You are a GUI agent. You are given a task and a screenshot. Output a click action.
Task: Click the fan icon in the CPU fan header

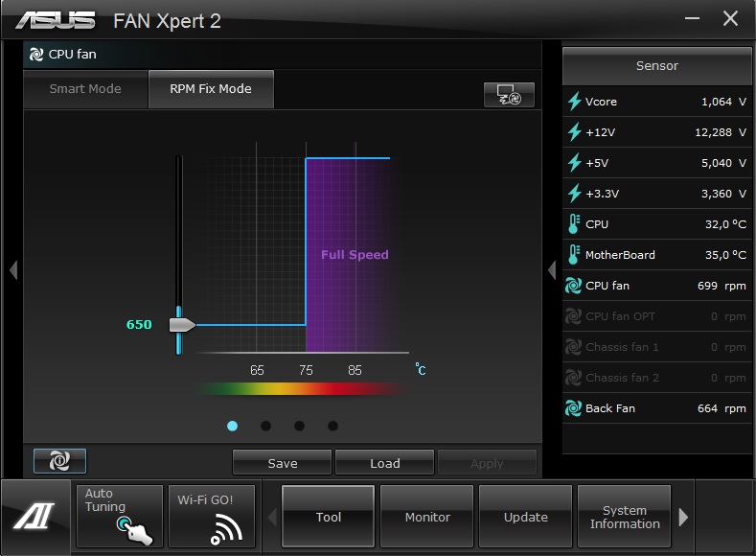(36, 55)
